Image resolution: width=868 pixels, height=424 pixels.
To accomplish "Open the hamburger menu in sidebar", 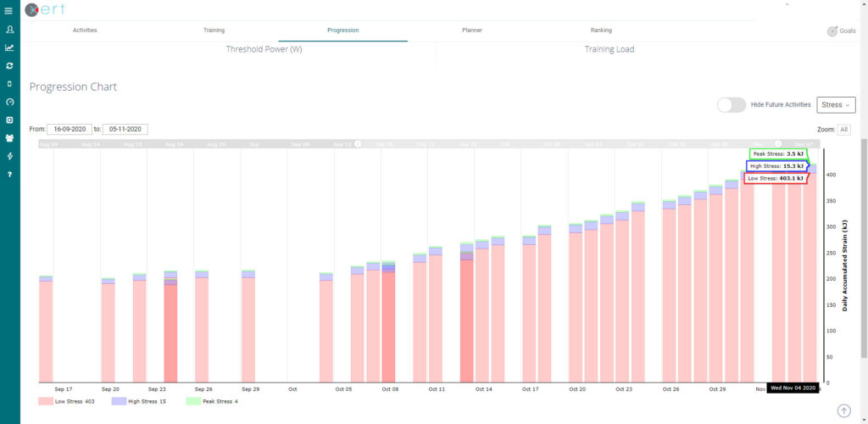I will [x=9, y=10].
